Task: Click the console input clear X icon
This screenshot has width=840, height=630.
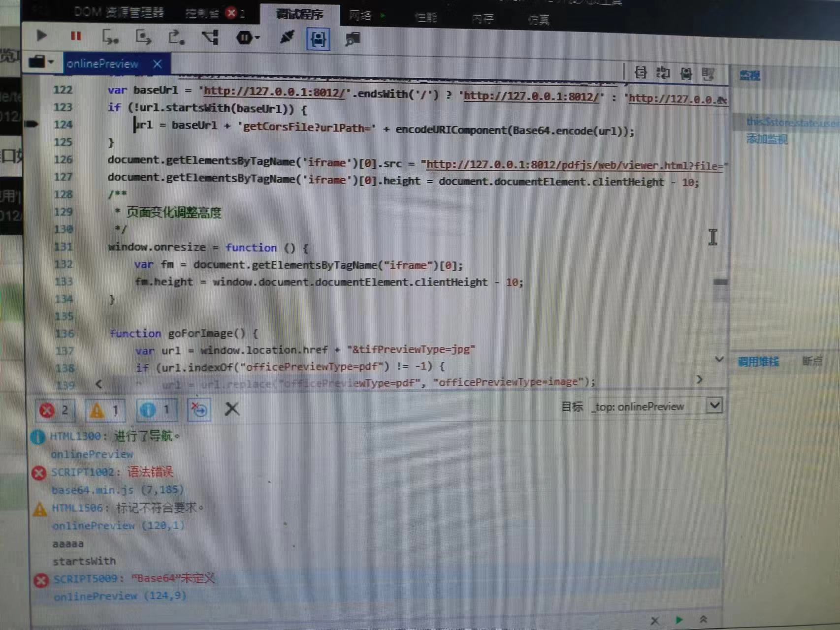Action: tap(654, 621)
